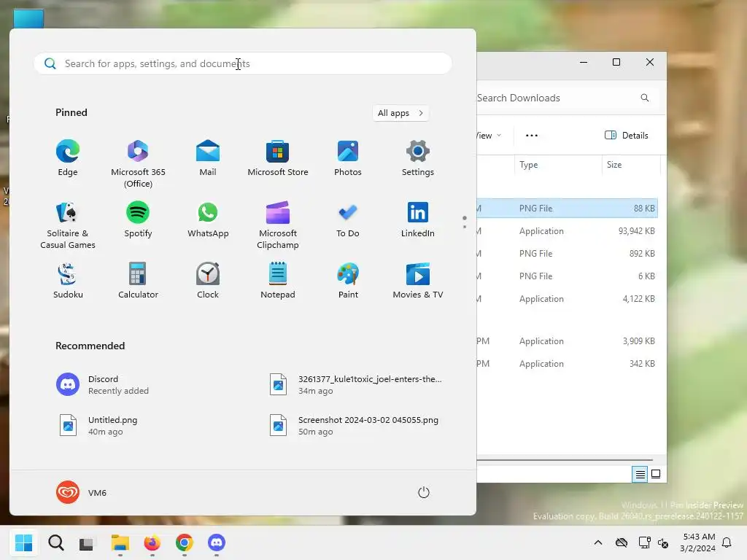The width and height of the screenshot is (747, 560).
Task: Open LinkedIn from pinned apps
Action: (418, 219)
